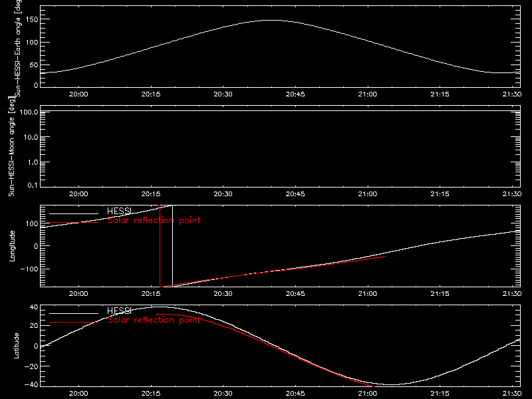This screenshot has height=399, width=532.
Task: Click 21:15 time label under Earth angle plot
Action: tap(440, 94)
